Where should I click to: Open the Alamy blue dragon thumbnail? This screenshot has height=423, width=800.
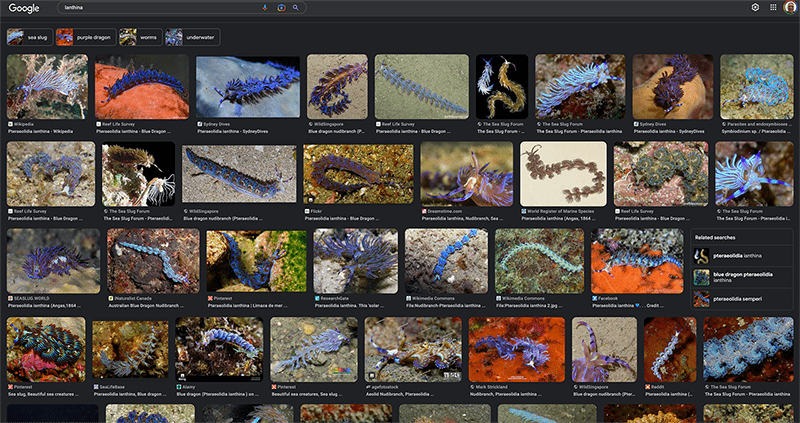[219, 350]
